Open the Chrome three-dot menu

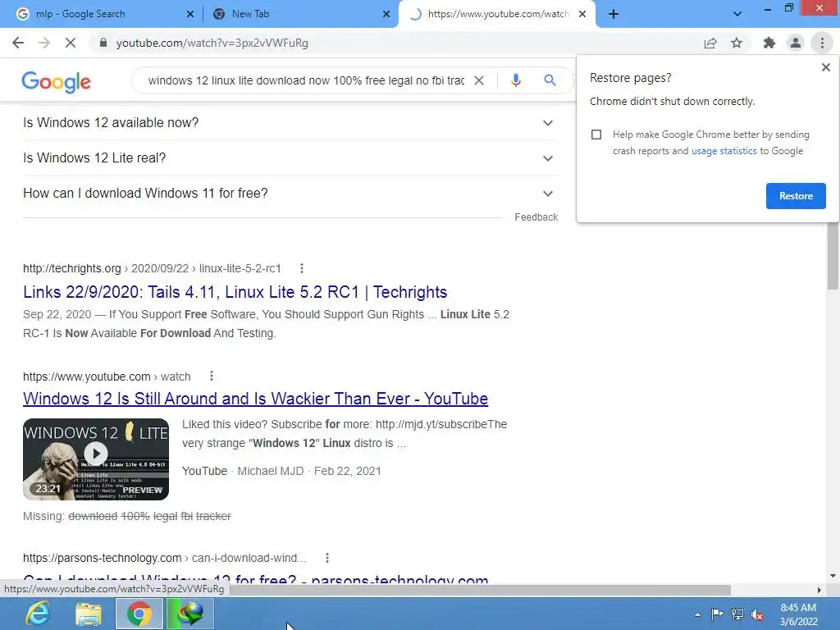(x=822, y=43)
